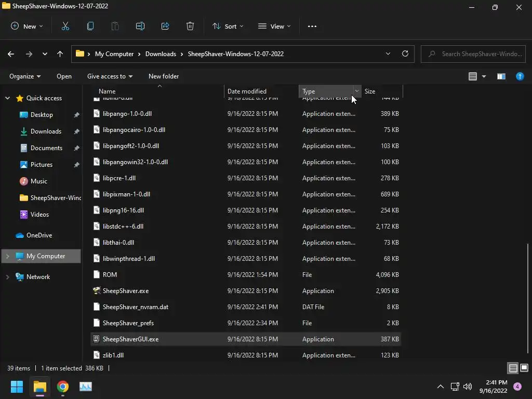
Task: Click the Delete trash icon
Action: (190, 26)
